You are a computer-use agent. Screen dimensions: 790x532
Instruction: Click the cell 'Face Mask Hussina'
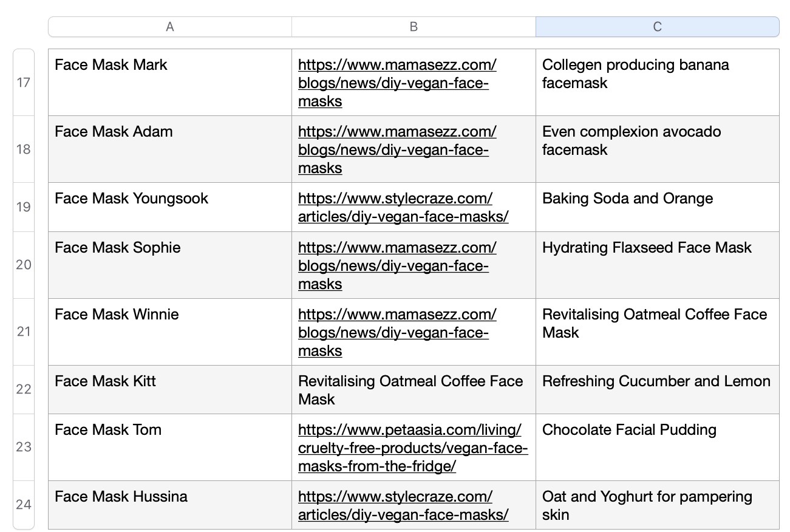(170, 505)
